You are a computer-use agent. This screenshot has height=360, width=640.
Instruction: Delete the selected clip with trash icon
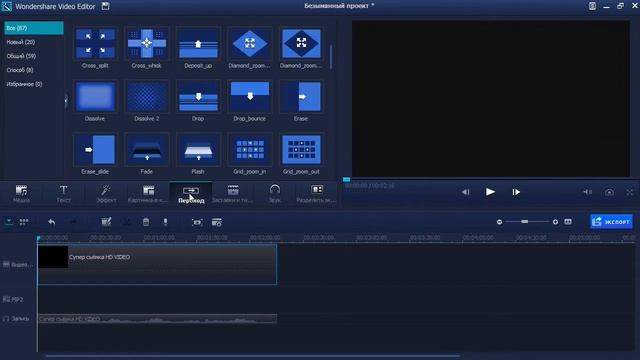(146, 222)
